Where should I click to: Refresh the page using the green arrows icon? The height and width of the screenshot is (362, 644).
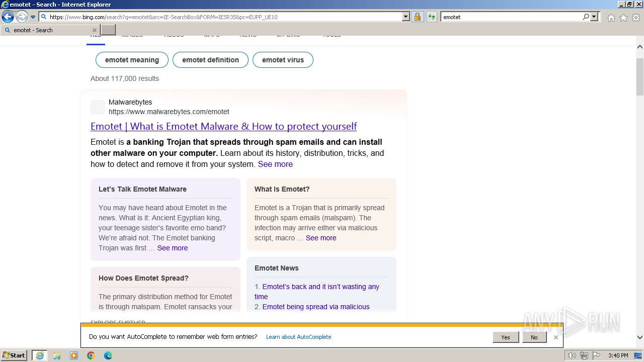(431, 17)
